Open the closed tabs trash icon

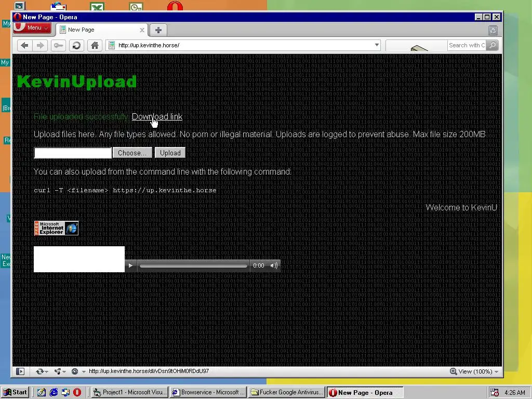pos(493,31)
